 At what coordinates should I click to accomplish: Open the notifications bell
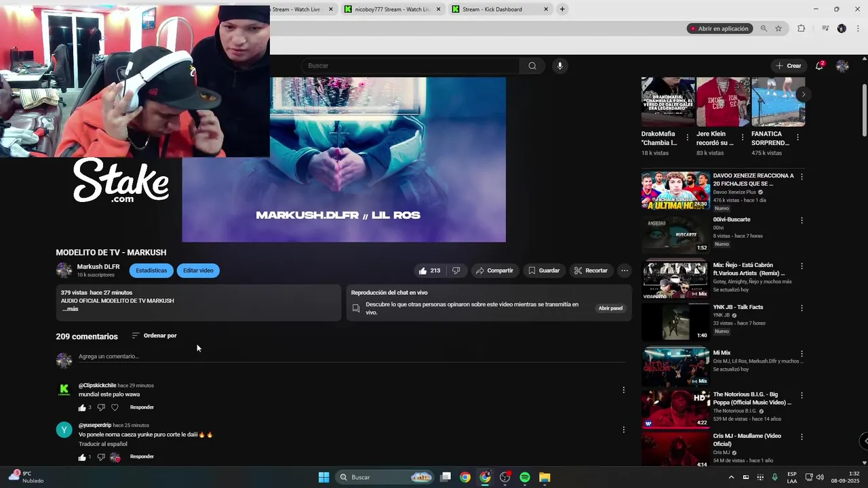tap(819, 66)
